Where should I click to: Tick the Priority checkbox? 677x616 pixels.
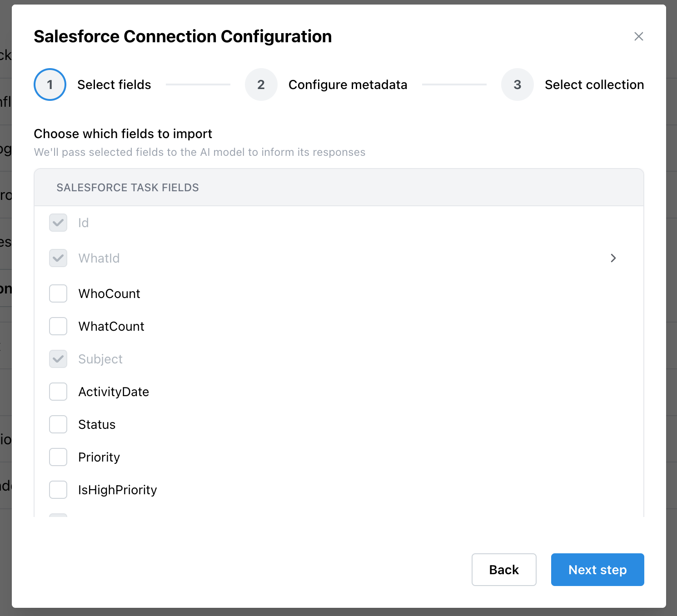58,457
